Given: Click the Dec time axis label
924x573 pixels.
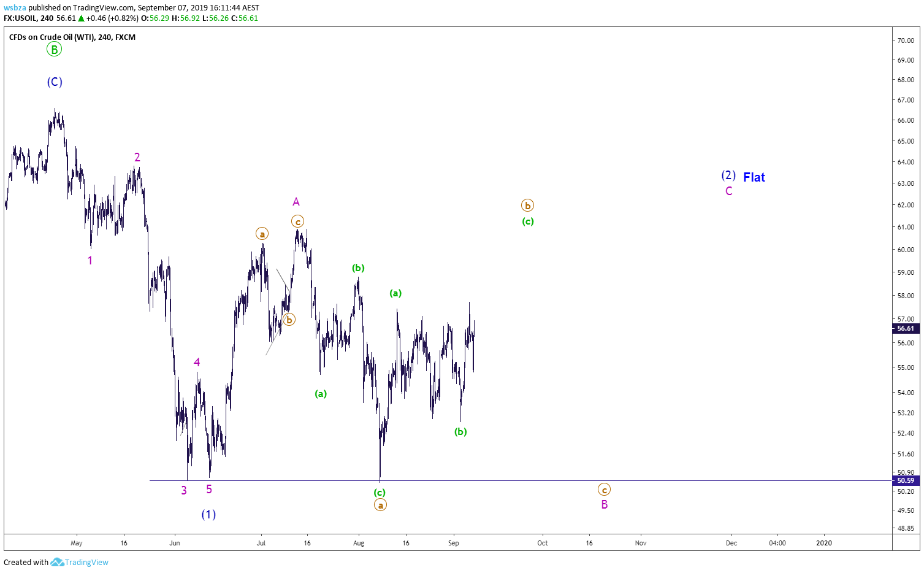Looking at the screenshot, I should [x=731, y=543].
